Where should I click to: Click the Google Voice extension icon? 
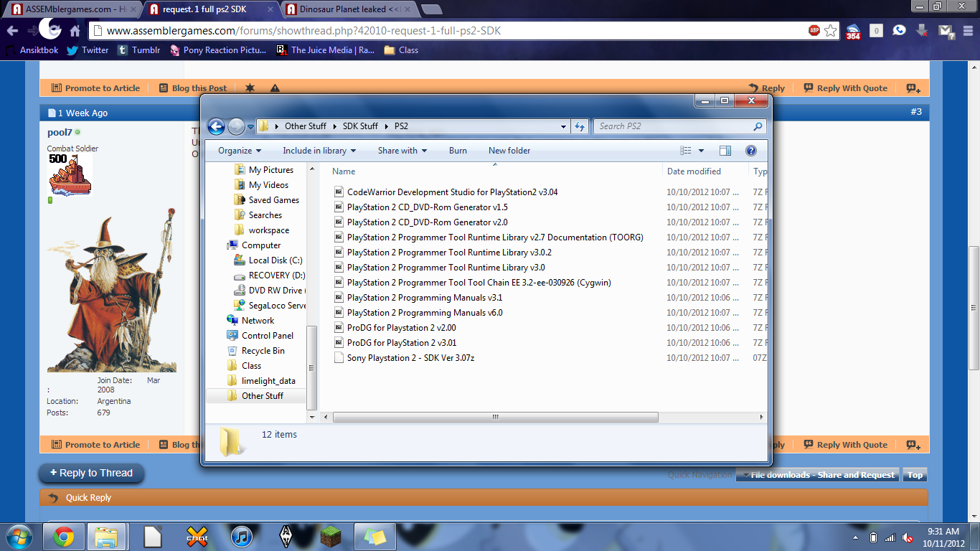[x=899, y=30]
